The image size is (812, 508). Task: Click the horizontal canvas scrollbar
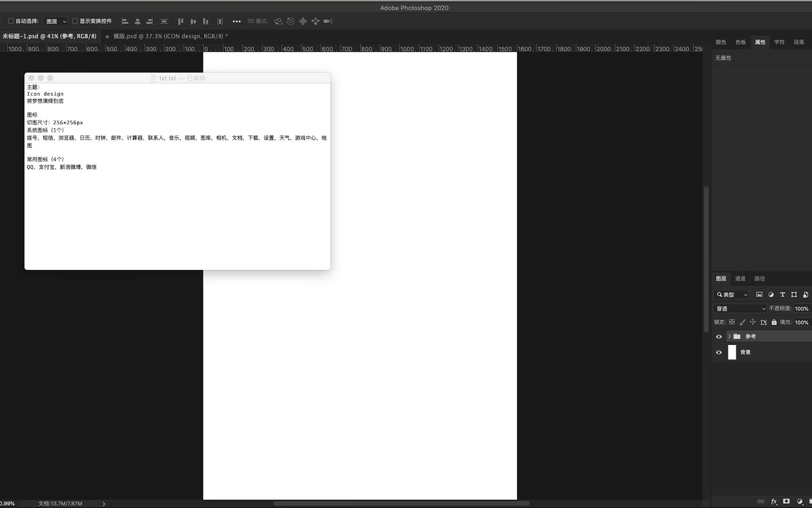point(402,503)
